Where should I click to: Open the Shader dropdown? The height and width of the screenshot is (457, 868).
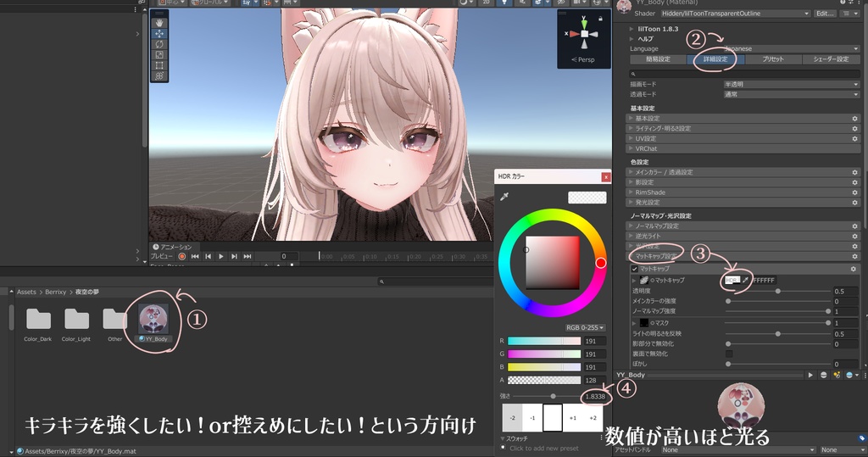pos(736,14)
